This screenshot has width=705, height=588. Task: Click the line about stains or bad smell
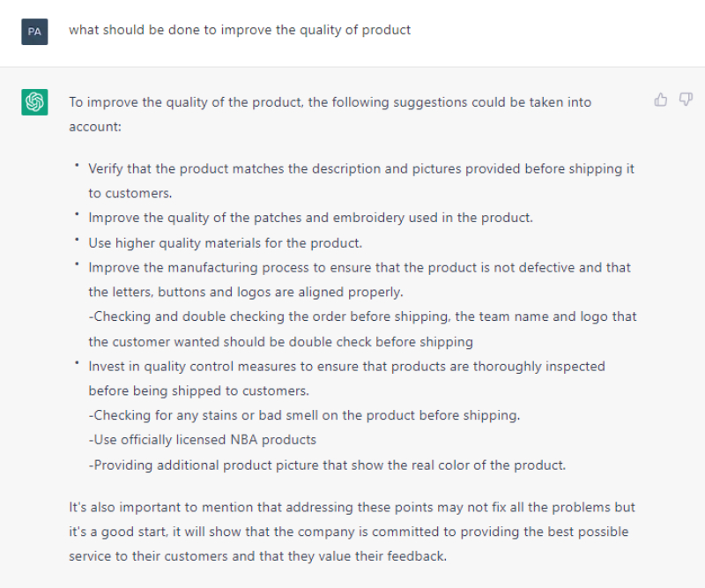click(304, 415)
